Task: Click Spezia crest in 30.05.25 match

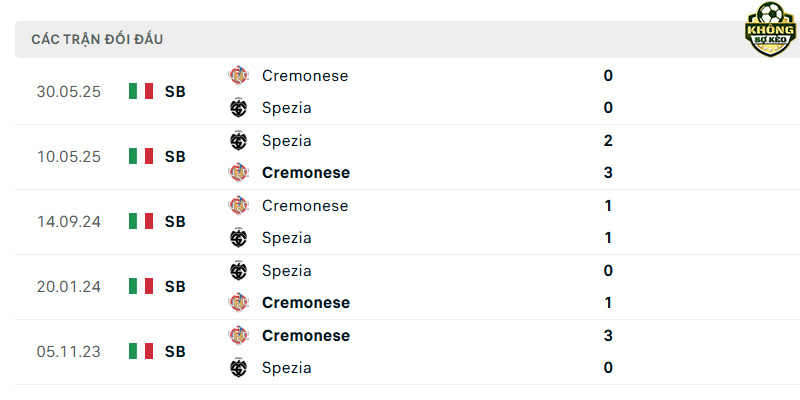Action: tap(238, 108)
